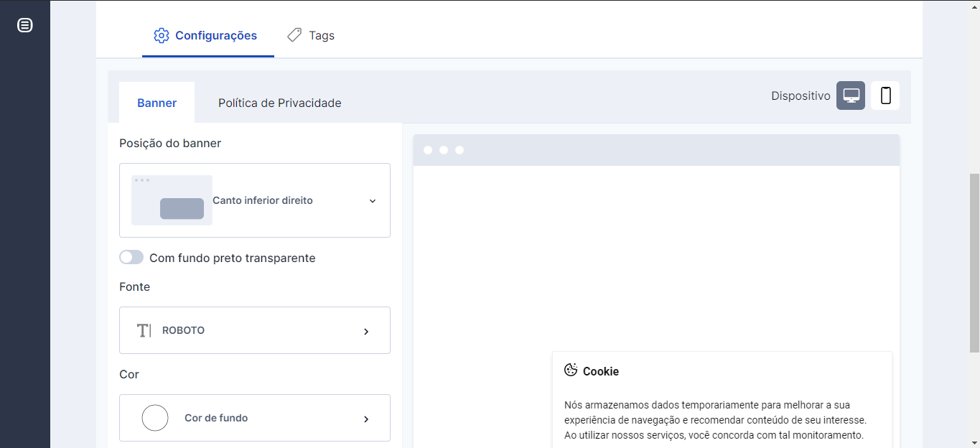The height and width of the screenshot is (448, 980).
Task: Click the Cor de fundo chevron arrow
Action: pos(366,419)
